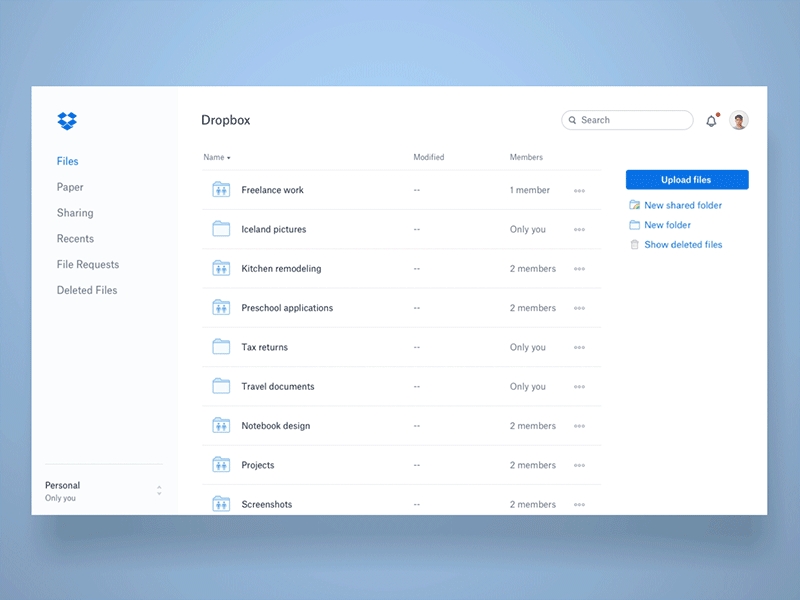
Task: Click the Iceland pictures folder icon
Action: [x=221, y=229]
